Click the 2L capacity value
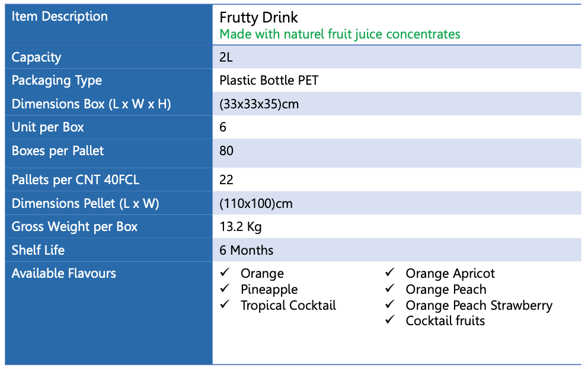This screenshot has width=588, height=369. click(x=226, y=57)
